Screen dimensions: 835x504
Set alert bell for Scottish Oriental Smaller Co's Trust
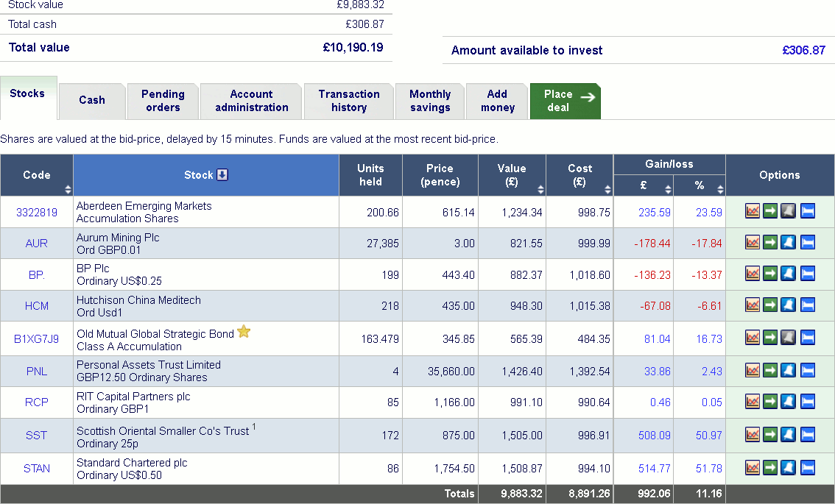(788, 434)
